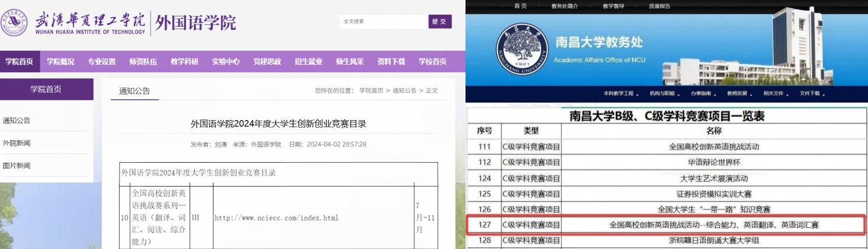
Task: Open the 实验中心 nav menu
Action: click(226, 61)
